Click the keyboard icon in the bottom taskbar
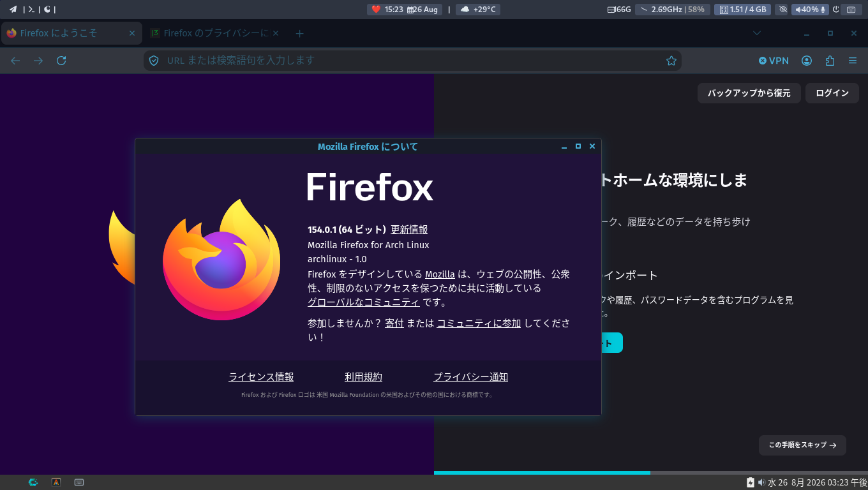 coord(79,482)
